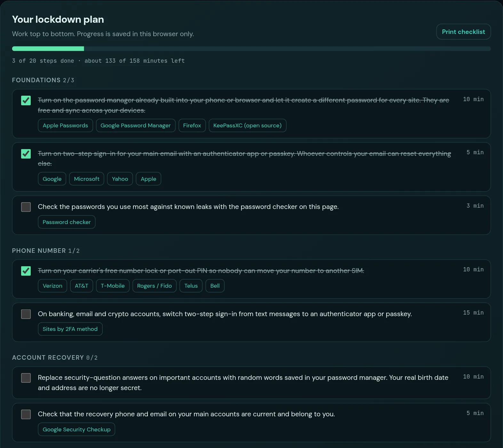Uncheck the carrier number lock step checkbox
The height and width of the screenshot is (448, 503).
26,271
